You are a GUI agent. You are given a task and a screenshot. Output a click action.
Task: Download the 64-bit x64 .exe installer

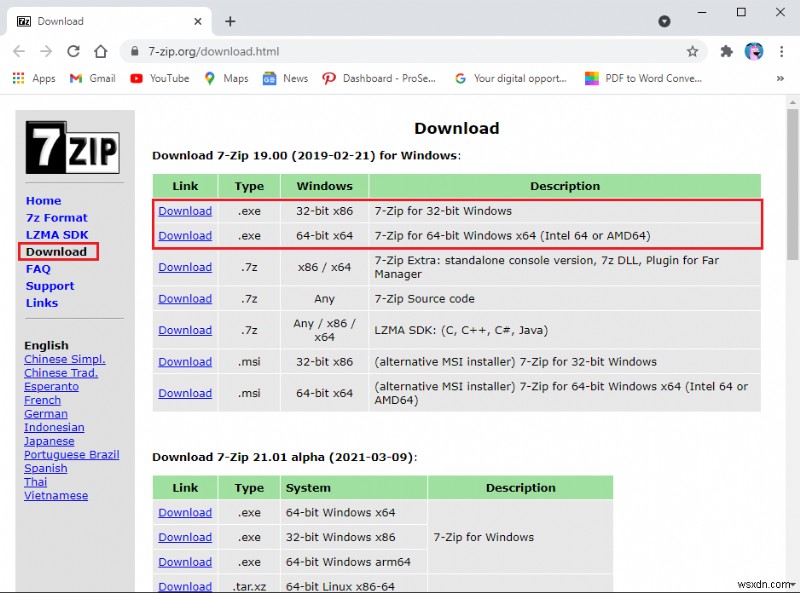[184, 235]
